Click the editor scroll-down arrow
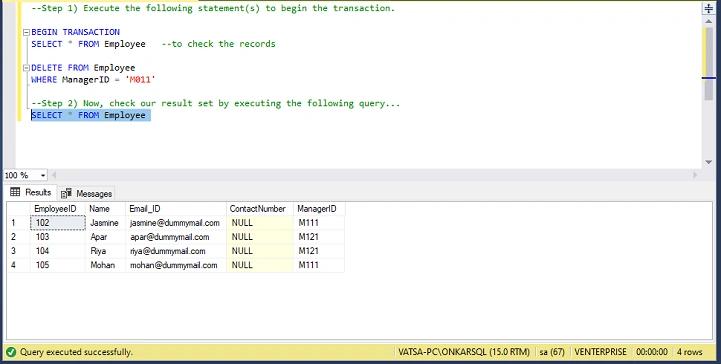 (708, 162)
